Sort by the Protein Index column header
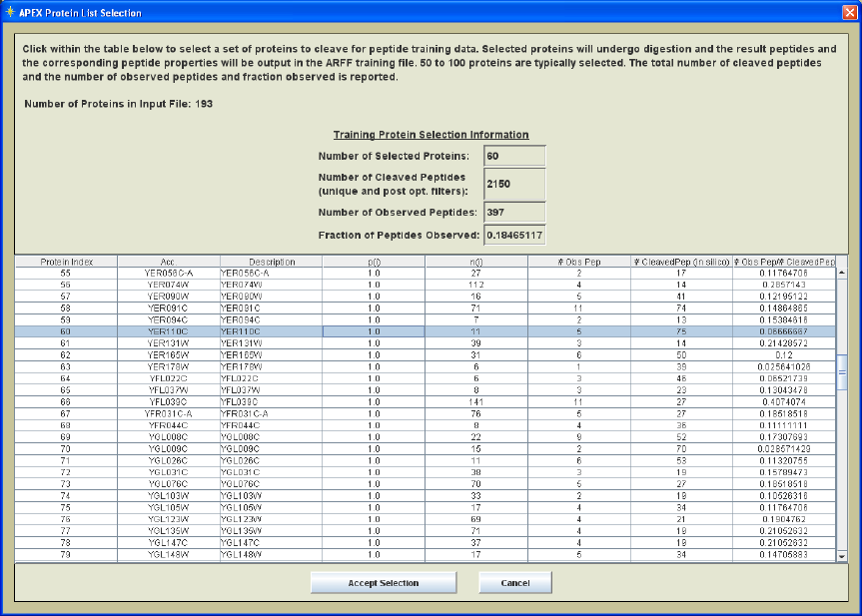The height and width of the screenshot is (616, 862). pos(67,262)
